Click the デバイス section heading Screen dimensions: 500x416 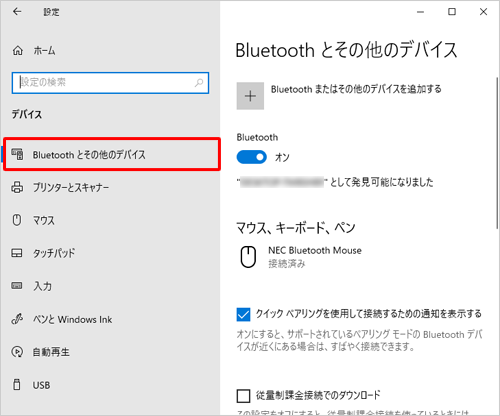pos(27,114)
